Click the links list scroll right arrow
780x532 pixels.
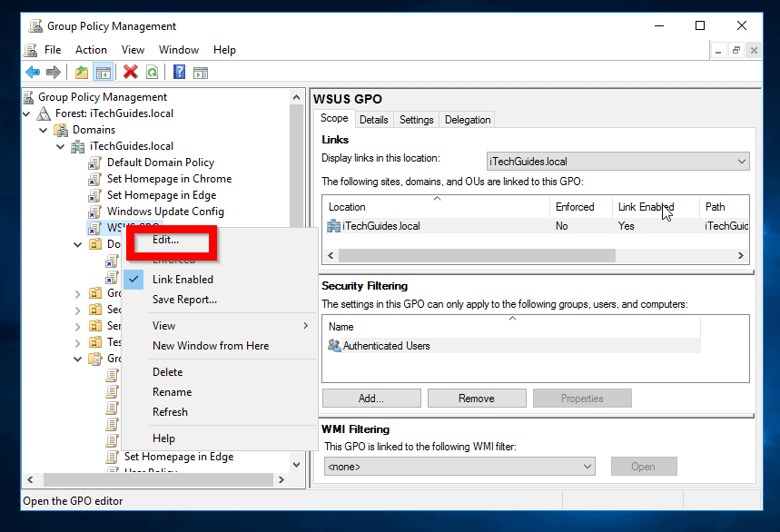[741, 255]
